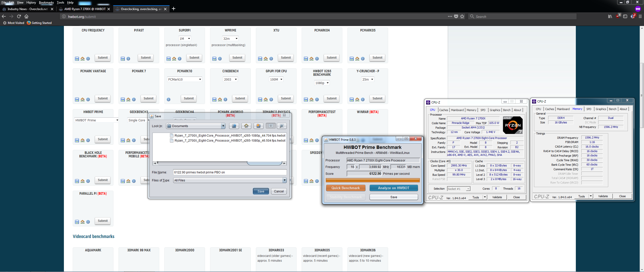
Task: Open GPUPI 100M dropdown
Action: [276, 79]
